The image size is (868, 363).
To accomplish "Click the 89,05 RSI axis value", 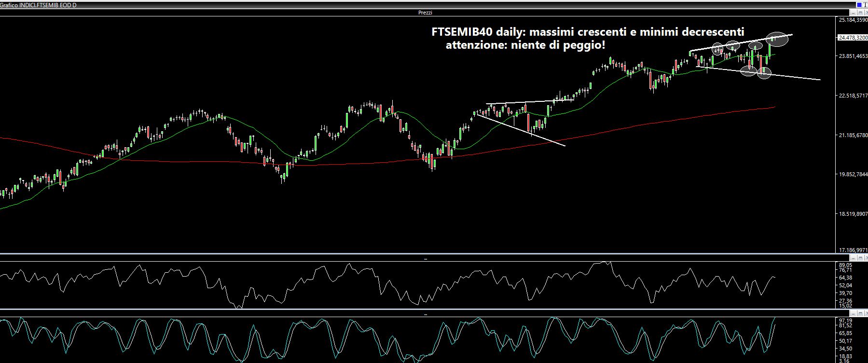I will (846, 265).
